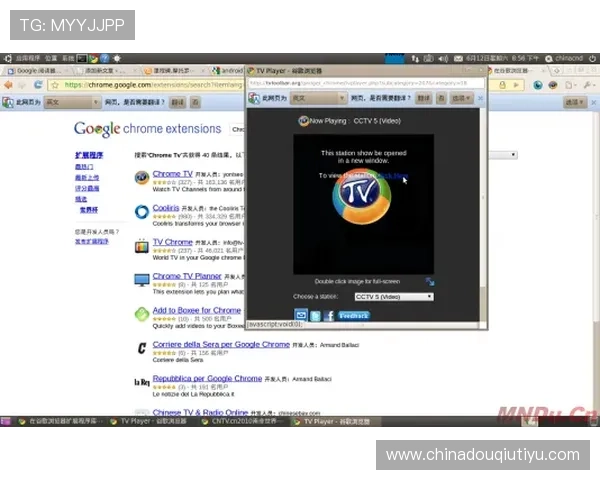600x480 pixels.
Task: Click the Add to Boxee green icon
Action: [142, 314]
